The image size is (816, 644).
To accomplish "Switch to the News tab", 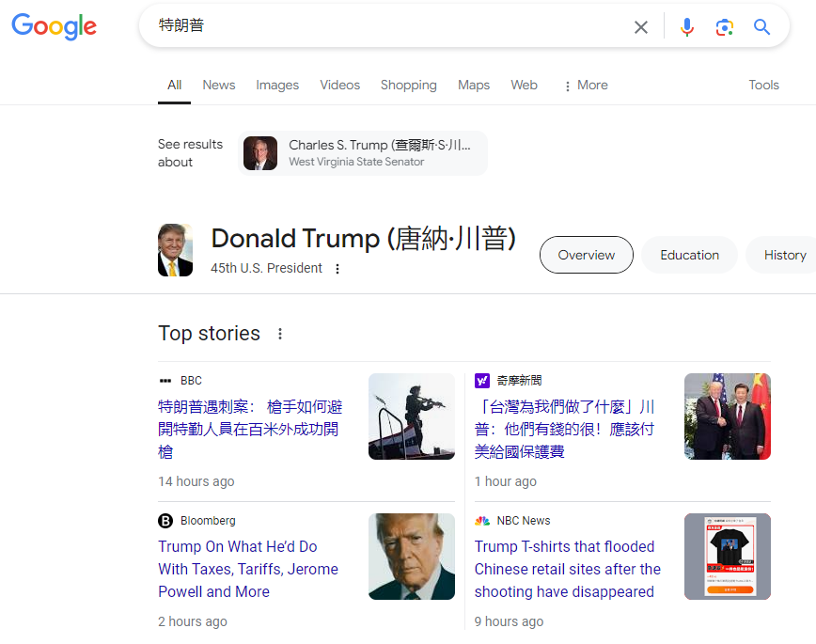I will click(x=218, y=86).
